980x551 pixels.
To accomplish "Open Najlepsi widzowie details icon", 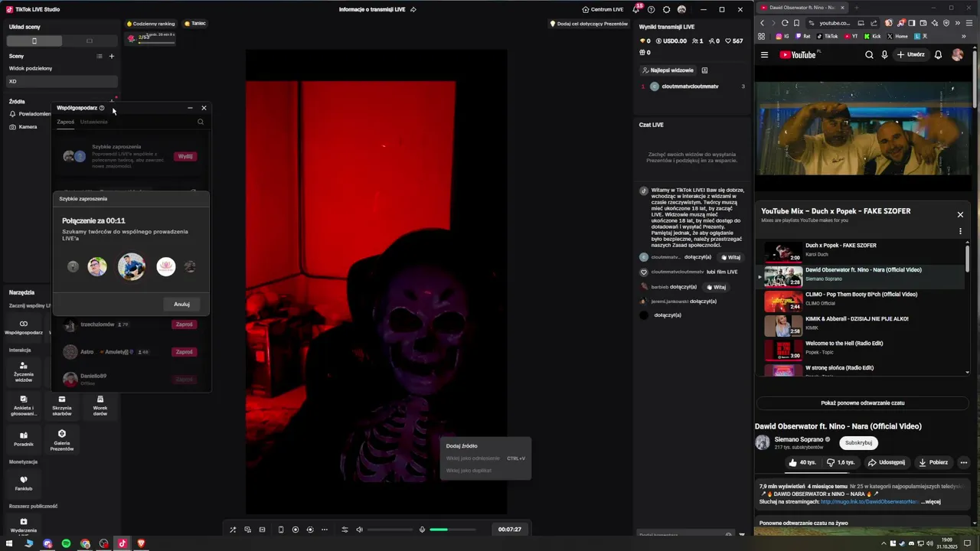I will click(x=704, y=70).
